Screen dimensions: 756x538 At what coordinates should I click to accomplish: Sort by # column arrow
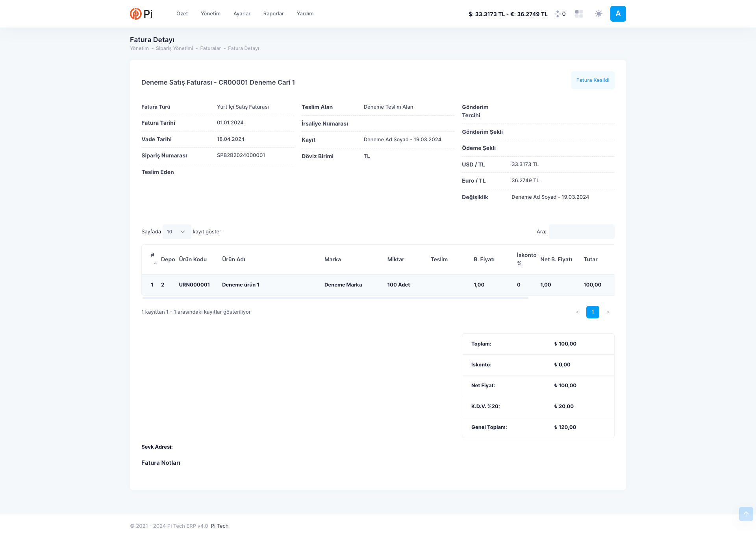coord(155,263)
